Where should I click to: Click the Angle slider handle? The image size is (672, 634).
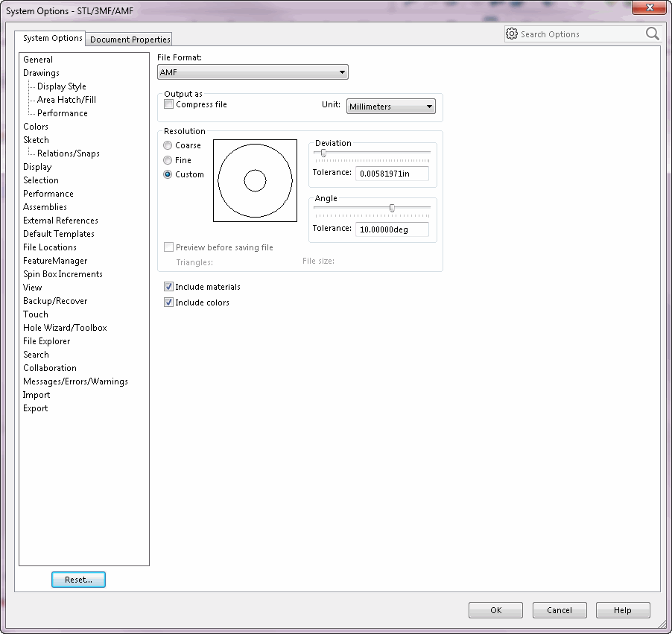(x=392, y=208)
